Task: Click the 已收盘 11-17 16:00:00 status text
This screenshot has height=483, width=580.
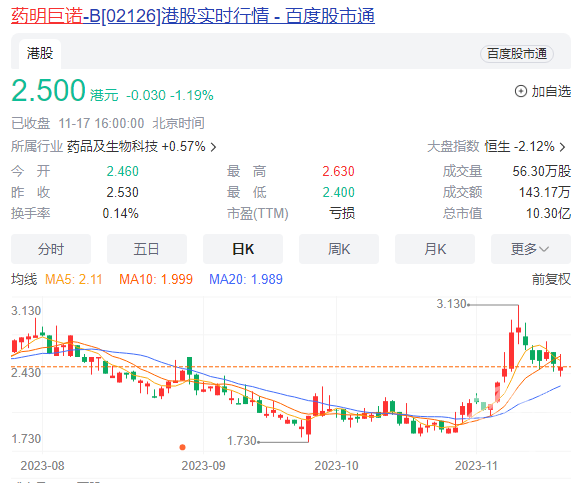Action: coord(78,124)
